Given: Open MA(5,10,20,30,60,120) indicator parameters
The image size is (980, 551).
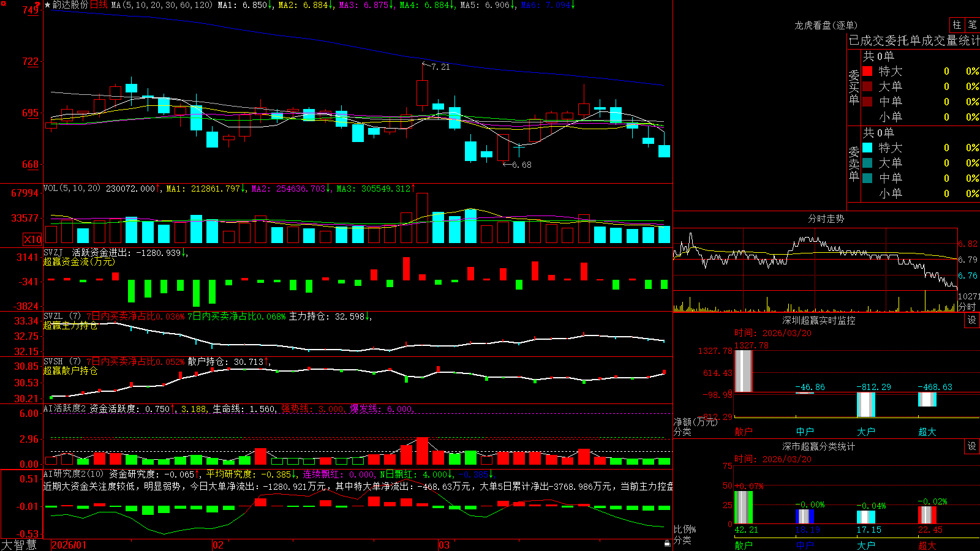Looking at the screenshot, I should 162,5.
